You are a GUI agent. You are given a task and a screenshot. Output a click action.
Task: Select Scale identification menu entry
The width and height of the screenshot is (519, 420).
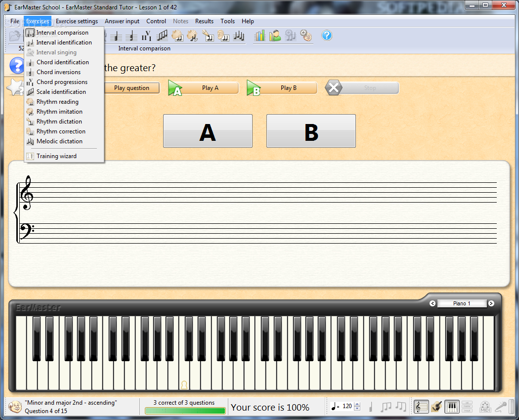64,92
